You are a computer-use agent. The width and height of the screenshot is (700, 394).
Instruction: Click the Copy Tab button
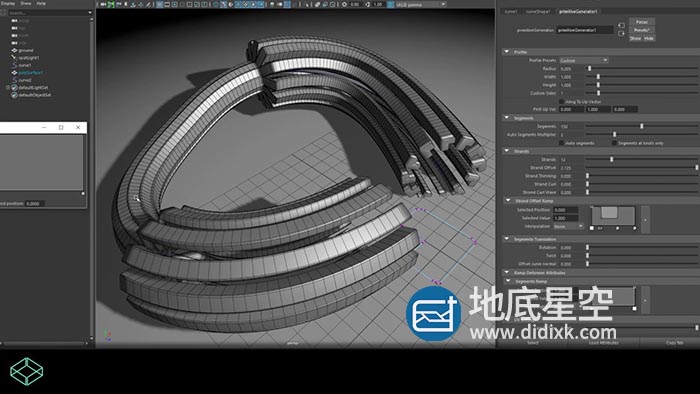click(674, 343)
